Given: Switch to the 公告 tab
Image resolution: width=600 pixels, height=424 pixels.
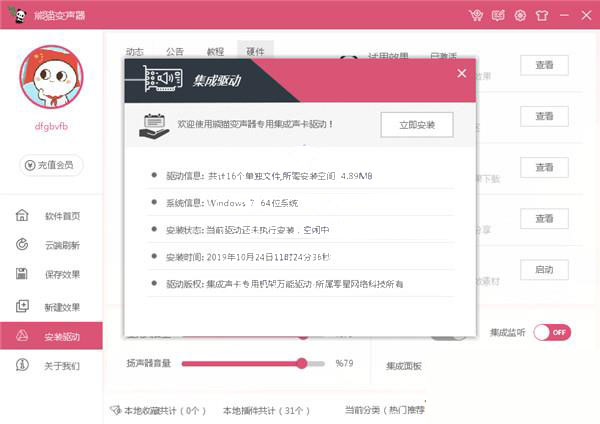Looking at the screenshot, I should (175, 52).
